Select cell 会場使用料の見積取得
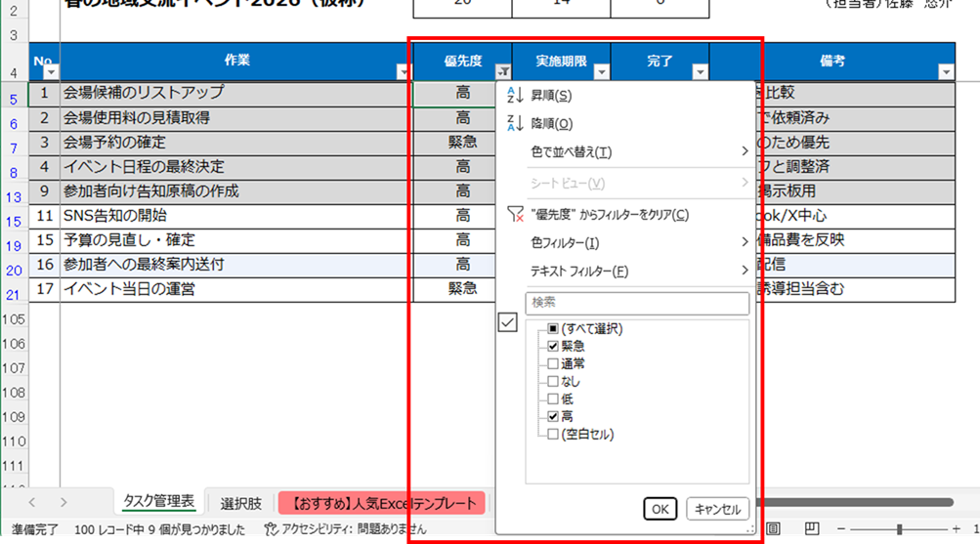This screenshot has height=544, width=980. (236, 118)
